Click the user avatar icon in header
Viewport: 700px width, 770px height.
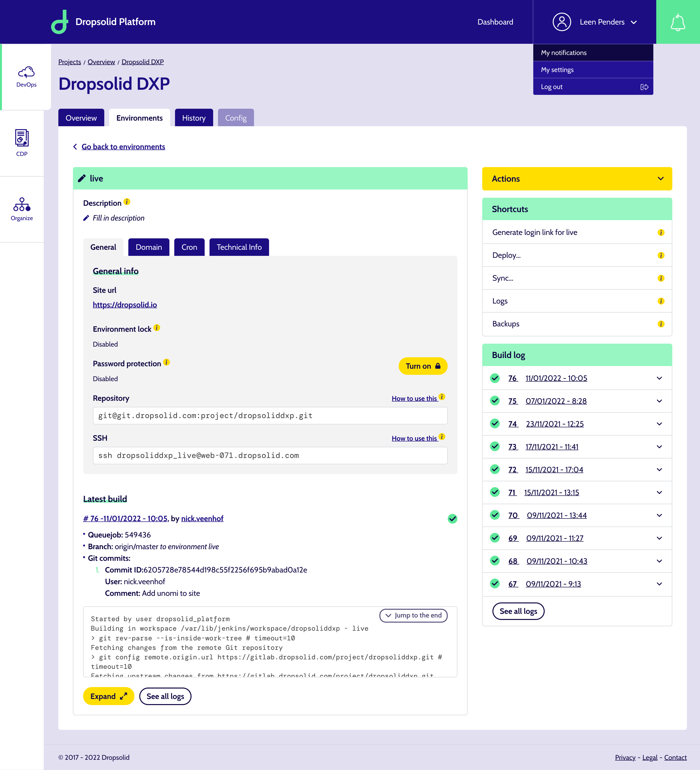[x=561, y=22]
